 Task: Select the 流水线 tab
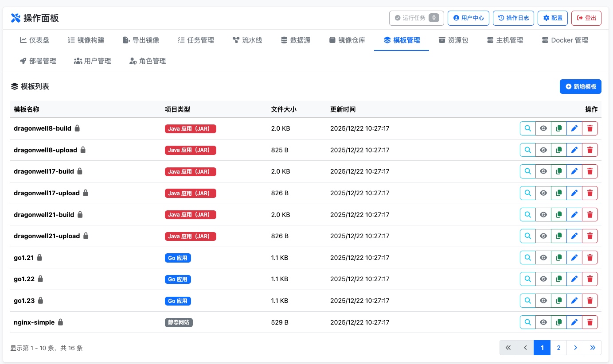247,40
